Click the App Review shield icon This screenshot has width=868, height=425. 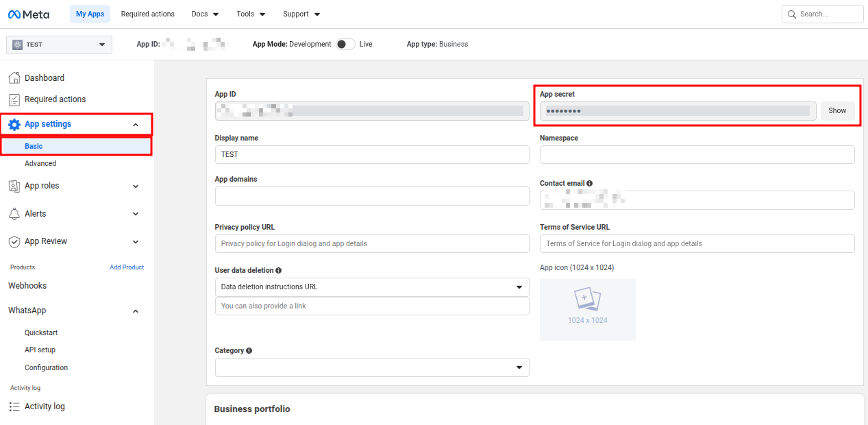pos(14,241)
